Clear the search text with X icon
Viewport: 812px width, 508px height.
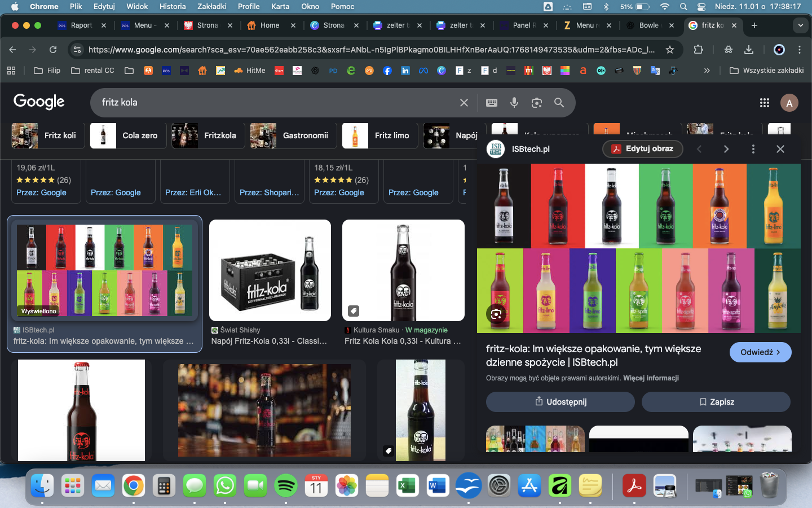(464, 102)
